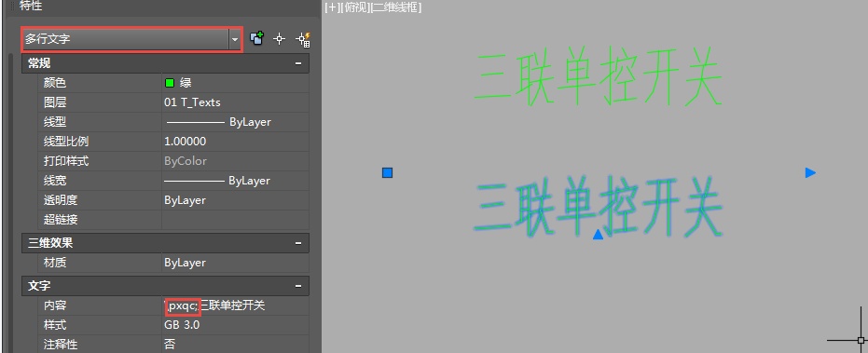
Task: Click the Select Objects crosshair icon
Action: pos(280,39)
